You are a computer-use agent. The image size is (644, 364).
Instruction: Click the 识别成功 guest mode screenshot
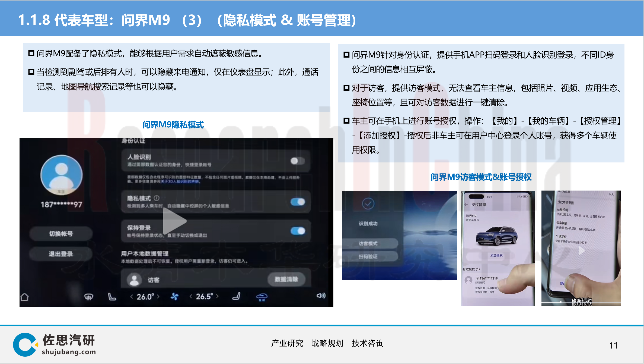click(x=399, y=235)
